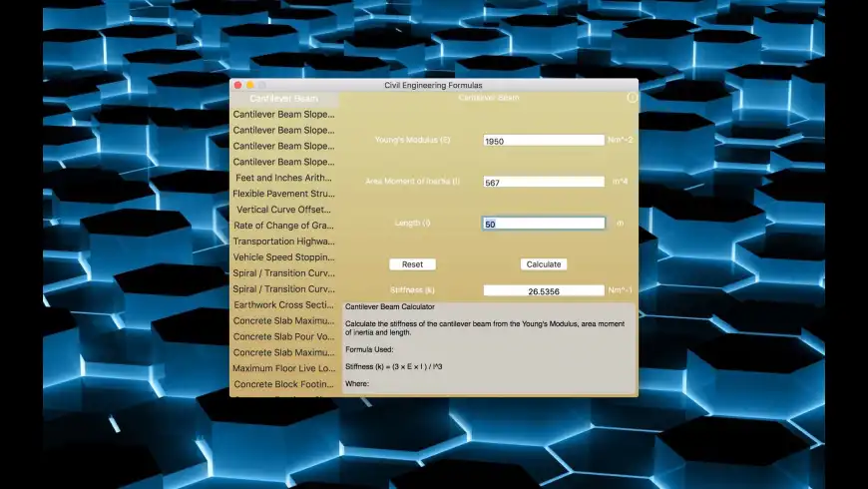The height and width of the screenshot is (489, 868).
Task: Select the Stiffness result field 26.5356
Action: pos(544,290)
